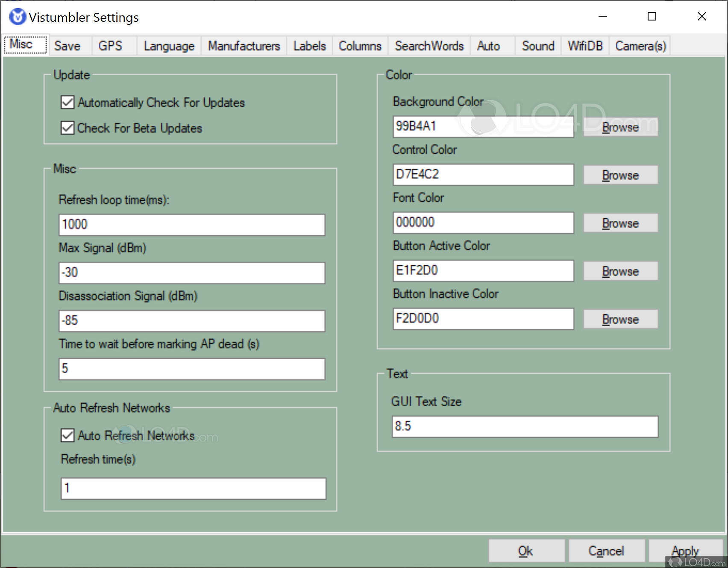This screenshot has width=728, height=568.
Task: Click the Vistumbler app icon in title bar
Action: [18, 17]
